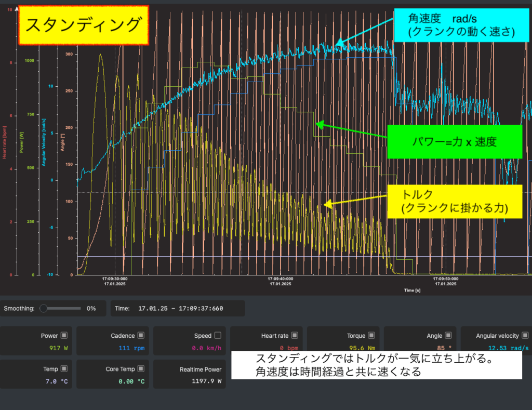Click the Heart rate [bpm] axis label
This screenshot has width=532, height=410.
5,139
